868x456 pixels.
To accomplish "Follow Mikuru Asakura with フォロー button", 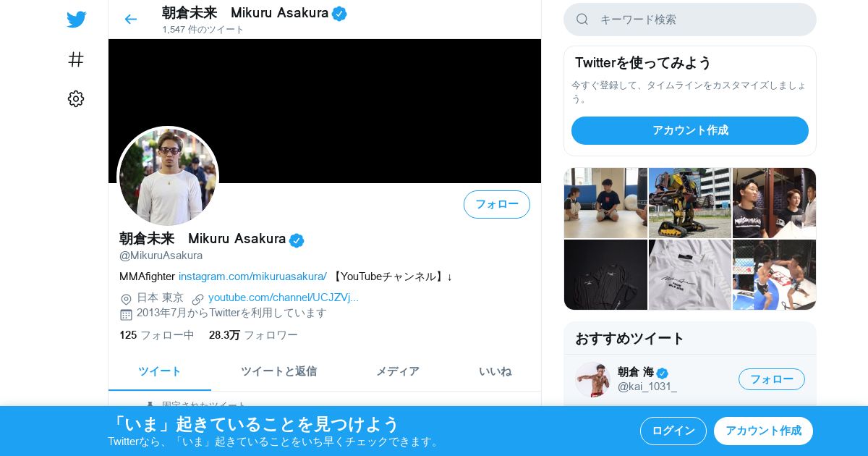I will [497, 204].
